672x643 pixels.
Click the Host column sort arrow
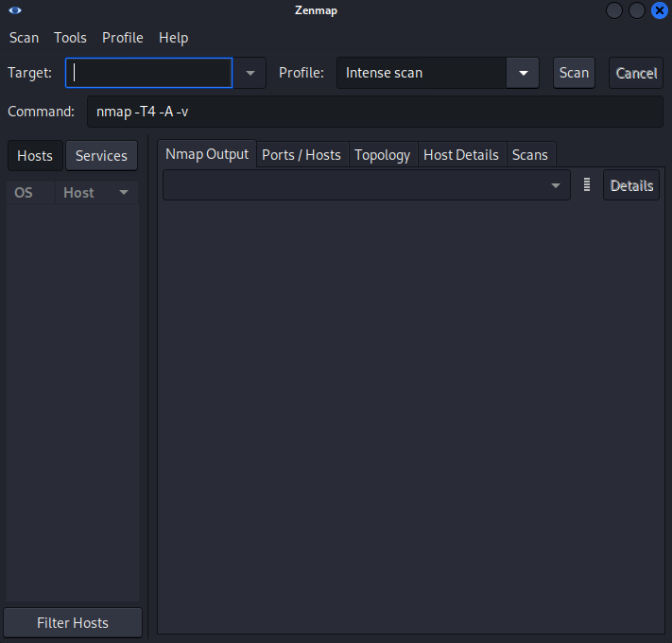124,193
